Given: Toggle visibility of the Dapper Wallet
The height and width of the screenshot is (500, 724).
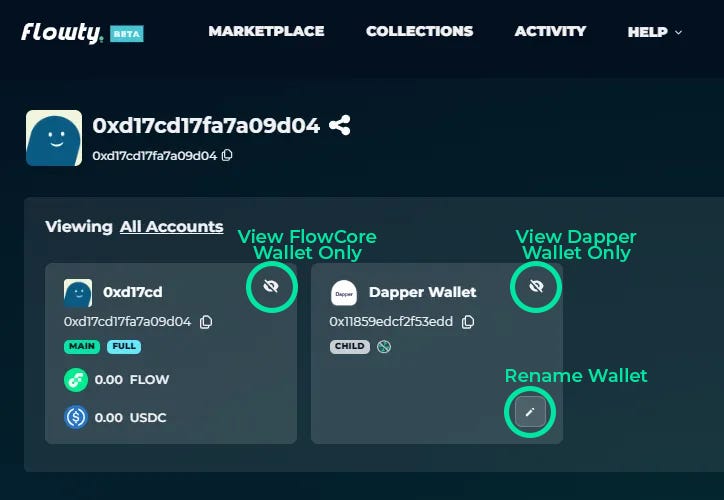Looking at the screenshot, I should pyautogui.click(x=536, y=287).
